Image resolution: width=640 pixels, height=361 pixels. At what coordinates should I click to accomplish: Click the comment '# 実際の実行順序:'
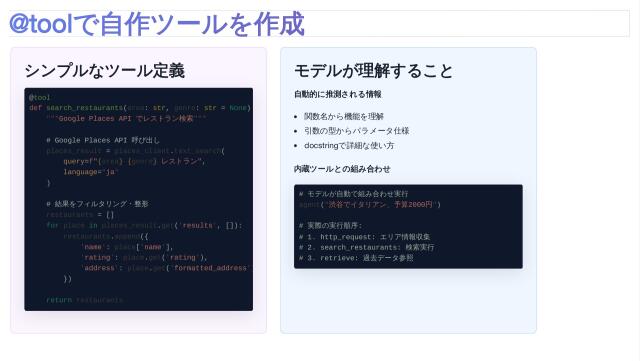click(331, 226)
